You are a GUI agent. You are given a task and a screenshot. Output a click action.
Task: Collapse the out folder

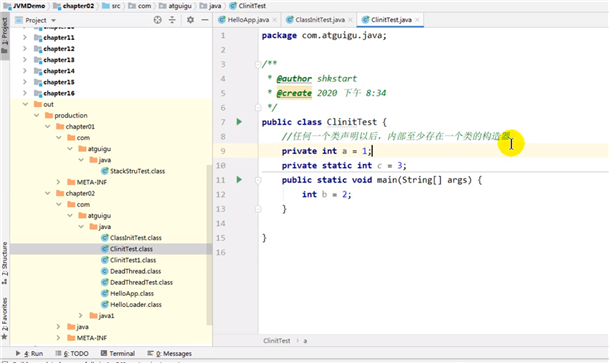[25, 104]
